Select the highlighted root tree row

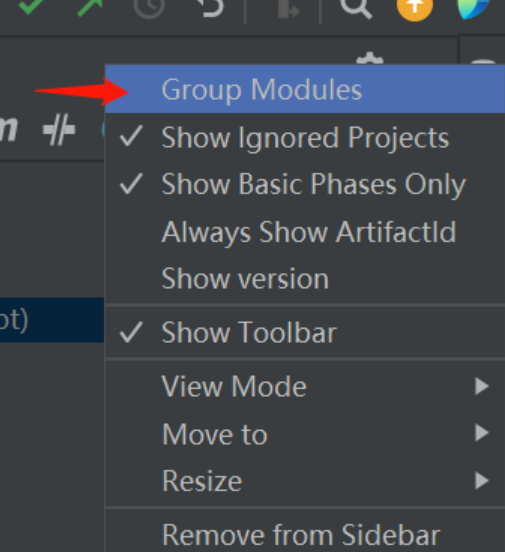point(52,320)
